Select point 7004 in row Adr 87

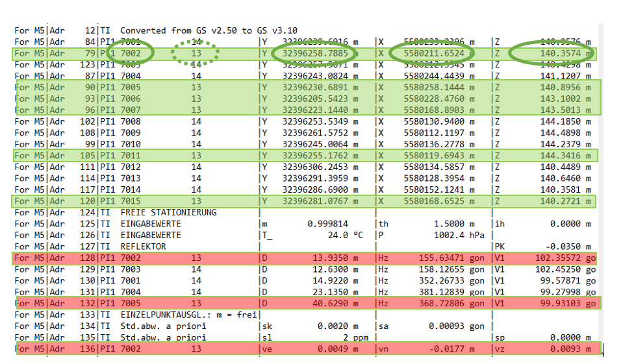[131, 76]
